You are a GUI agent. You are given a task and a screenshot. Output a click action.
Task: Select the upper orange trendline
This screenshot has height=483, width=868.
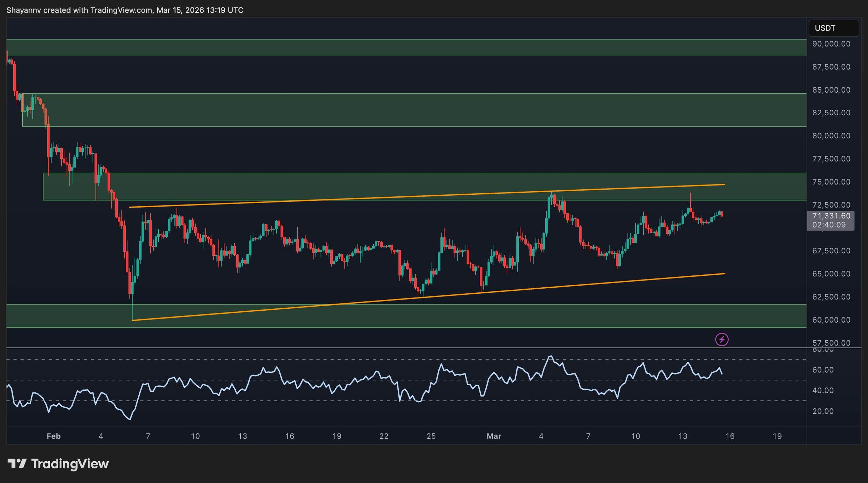[x=407, y=196]
